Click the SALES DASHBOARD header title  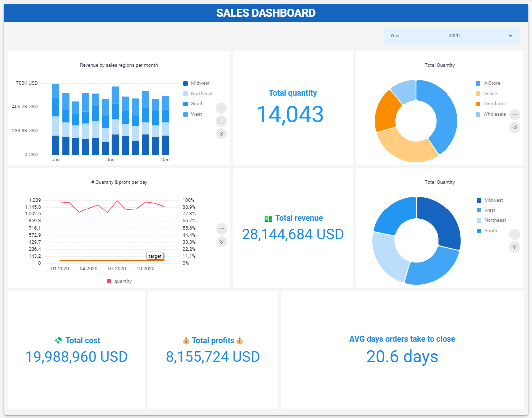266,13
